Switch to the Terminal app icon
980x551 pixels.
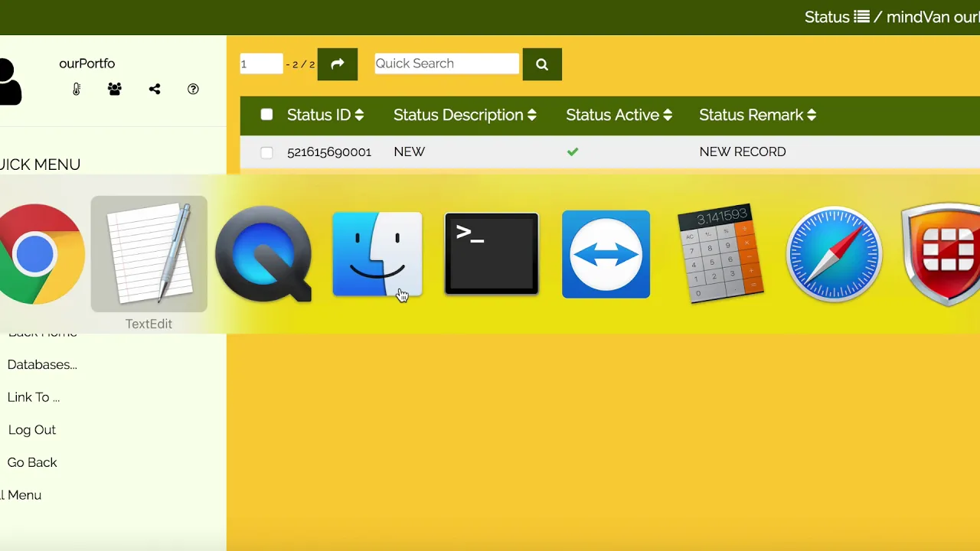pos(492,254)
